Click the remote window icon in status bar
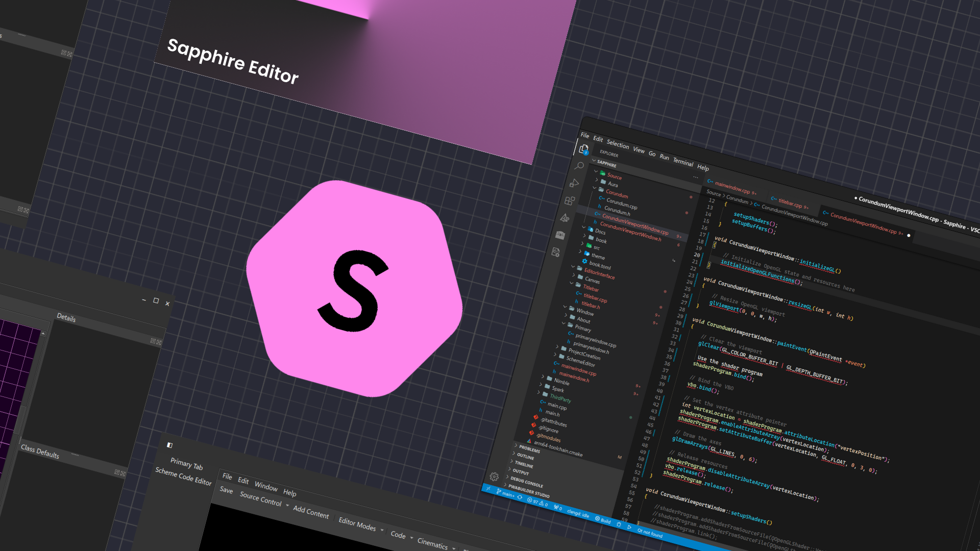This screenshot has height=551, width=980. point(488,488)
